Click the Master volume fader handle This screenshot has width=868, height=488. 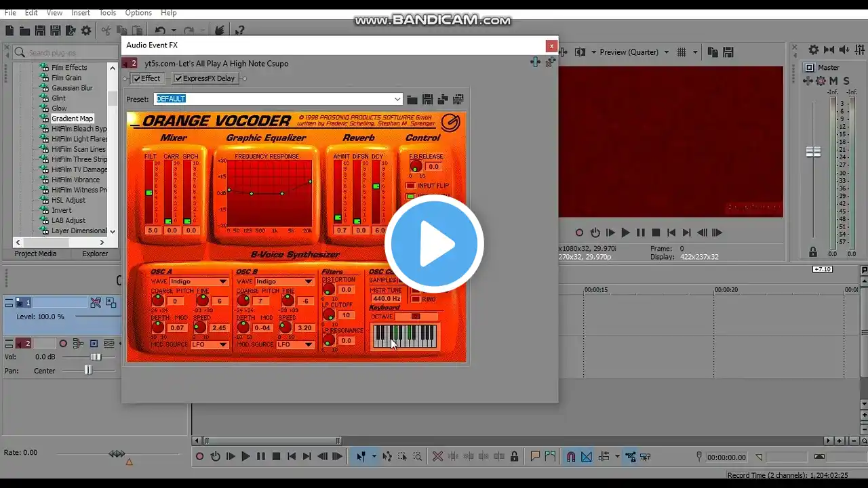tap(813, 152)
